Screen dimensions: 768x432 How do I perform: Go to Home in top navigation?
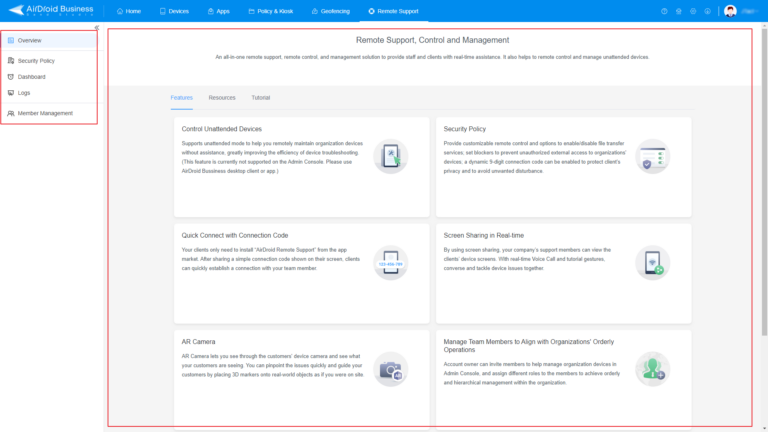coord(128,11)
